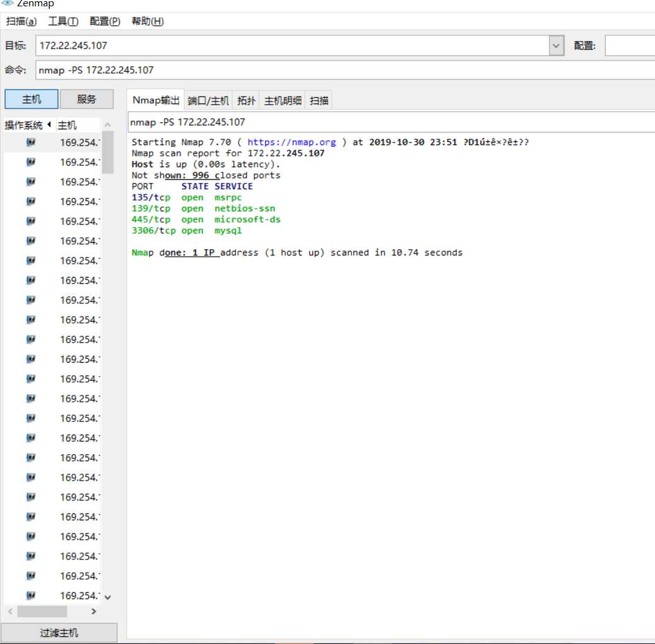Switch to the 拓扑 topology tab
Screen dimensions: 655x644
[x=246, y=101]
